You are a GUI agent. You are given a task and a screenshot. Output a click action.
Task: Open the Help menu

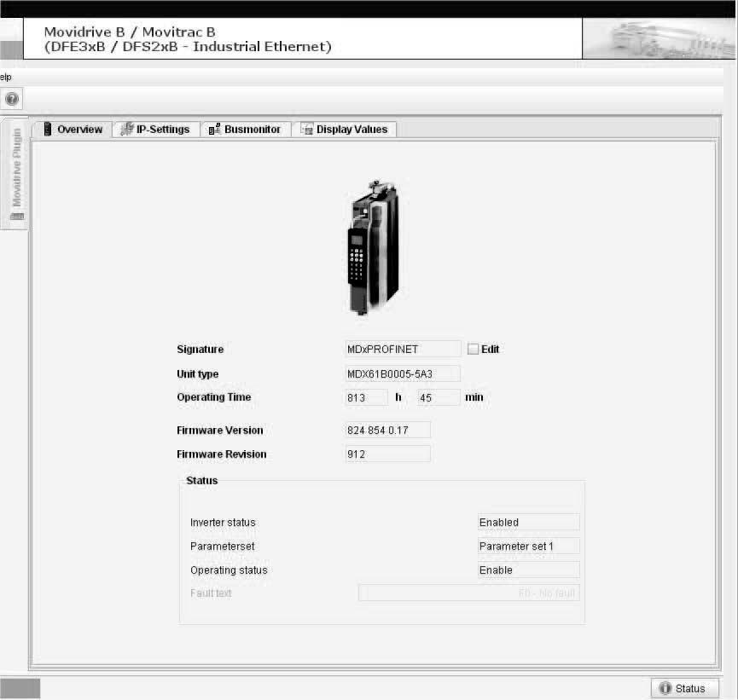5,77
